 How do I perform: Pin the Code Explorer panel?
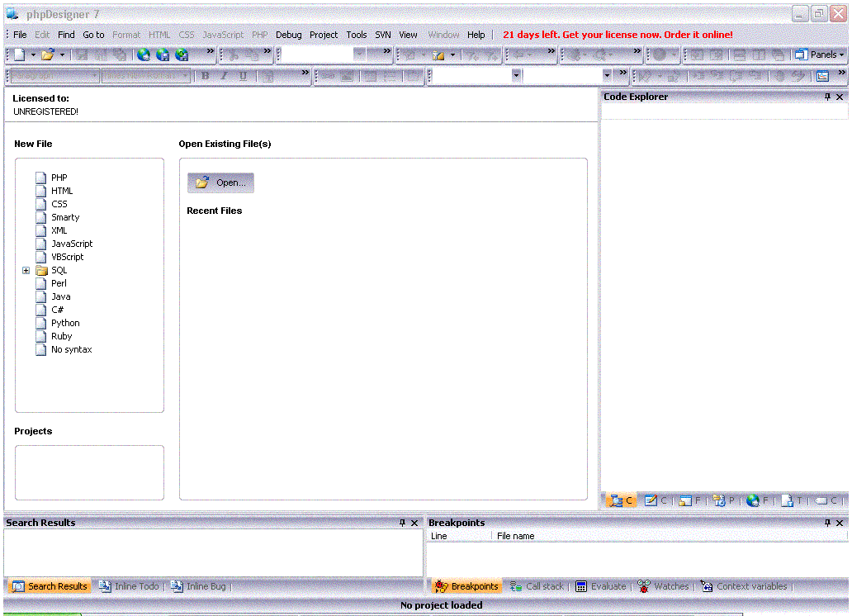[827, 97]
